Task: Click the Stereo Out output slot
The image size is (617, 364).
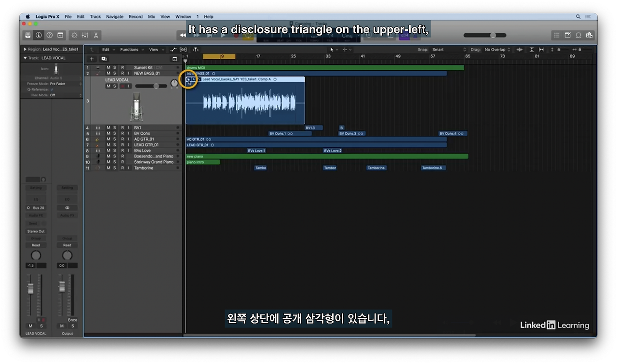Action: 36,232
